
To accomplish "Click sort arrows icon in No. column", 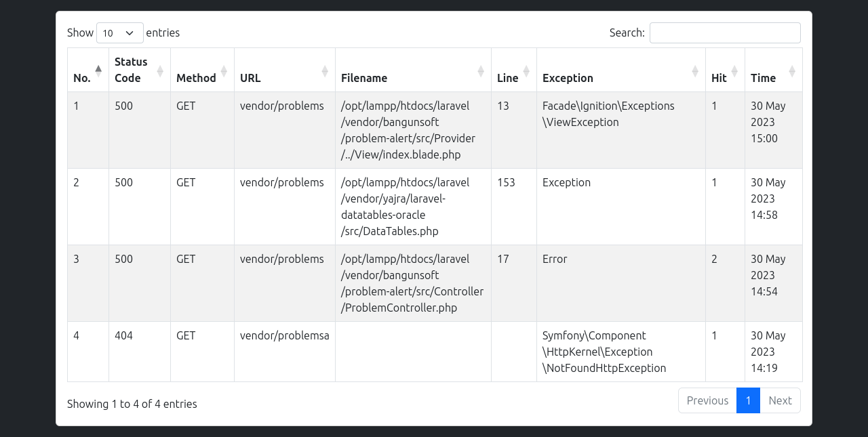I will click(x=98, y=70).
